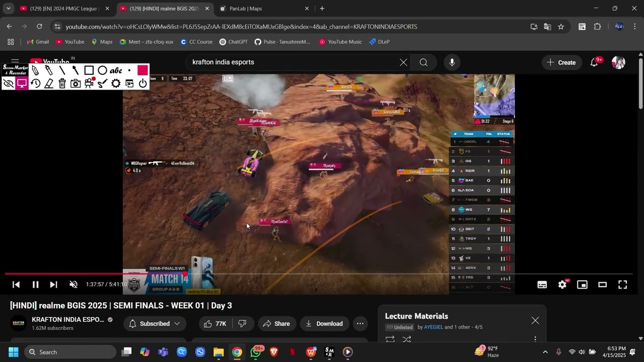
Task: Select the circle shape tool
Action: click(x=103, y=70)
